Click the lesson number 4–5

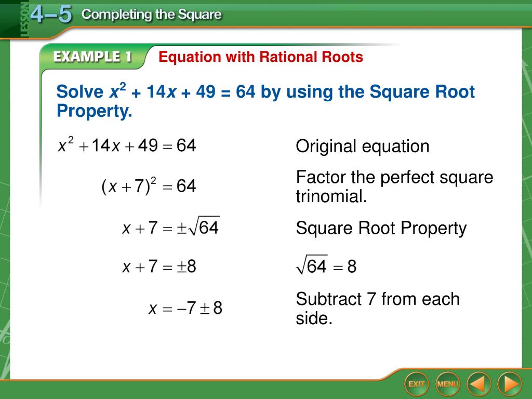click(x=51, y=15)
